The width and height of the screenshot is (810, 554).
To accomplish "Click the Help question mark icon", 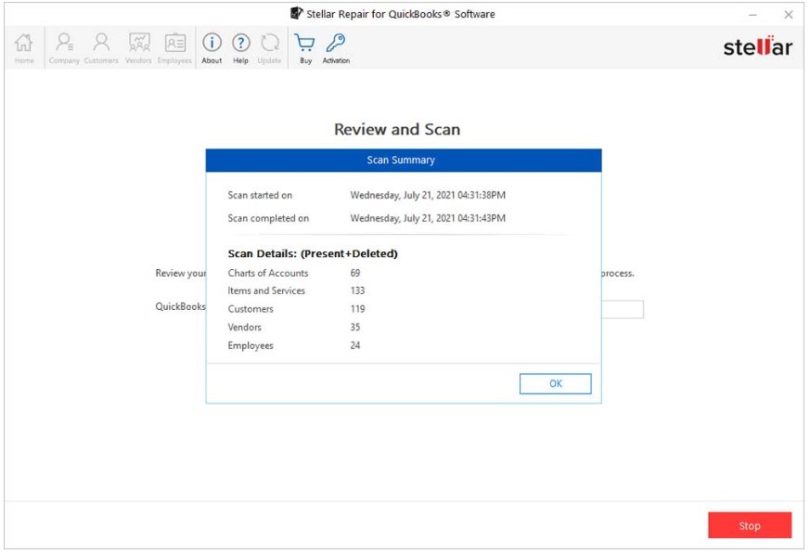I will (241, 48).
